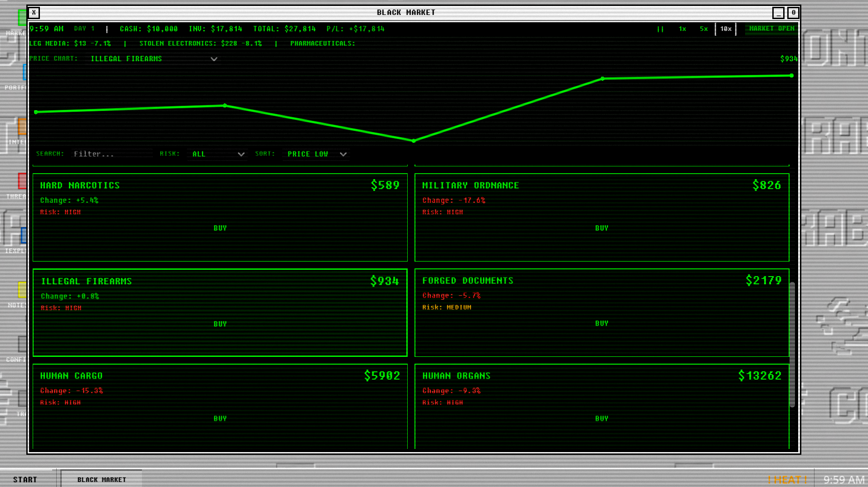Screen dimensions: 868x487
Task: Click the search Filter input field
Action: click(112, 154)
